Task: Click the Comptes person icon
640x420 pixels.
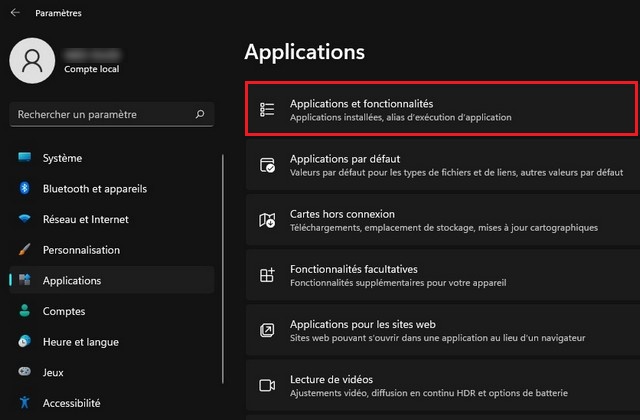Action: pos(24,311)
